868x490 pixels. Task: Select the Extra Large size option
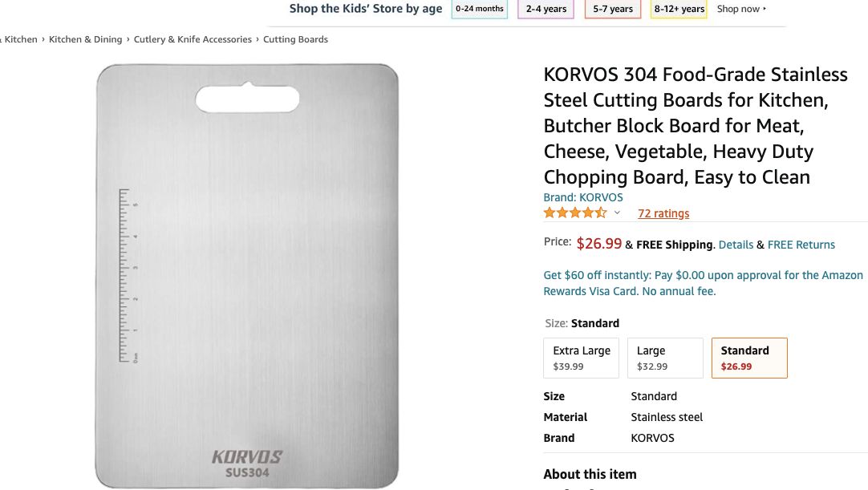581,358
